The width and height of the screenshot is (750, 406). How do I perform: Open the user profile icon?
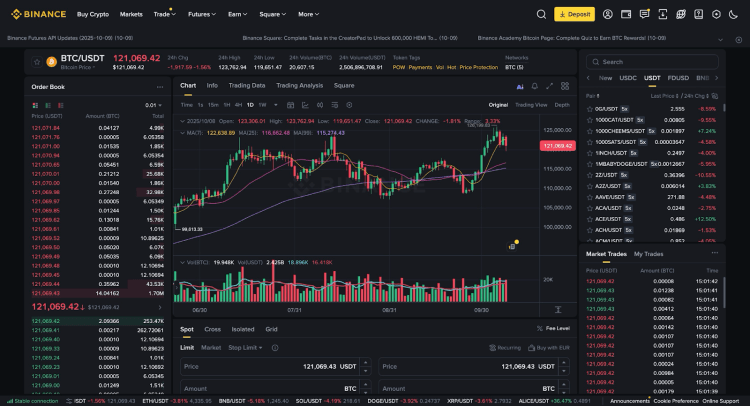click(606, 15)
